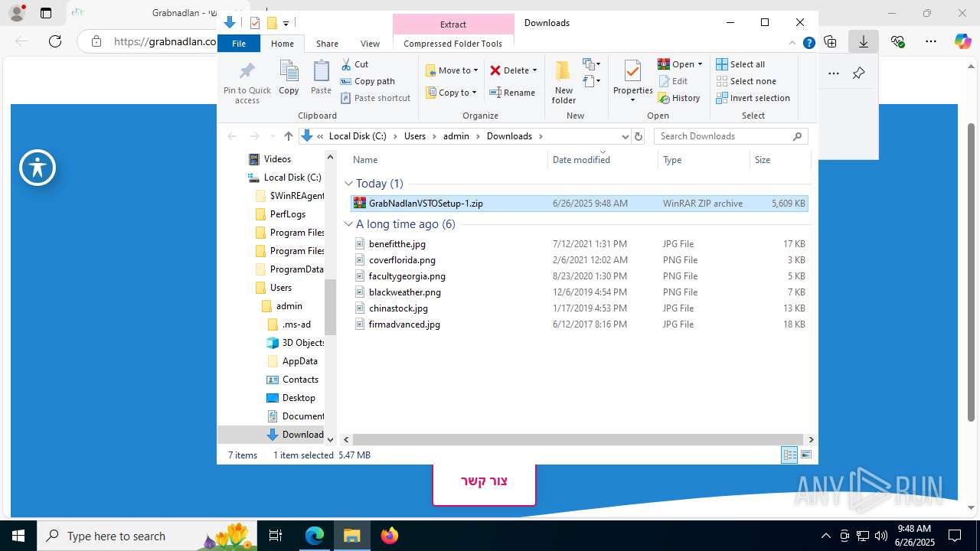The image size is (980, 551).
Task: Select AppData folder in tree
Action: tap(299, 361)
